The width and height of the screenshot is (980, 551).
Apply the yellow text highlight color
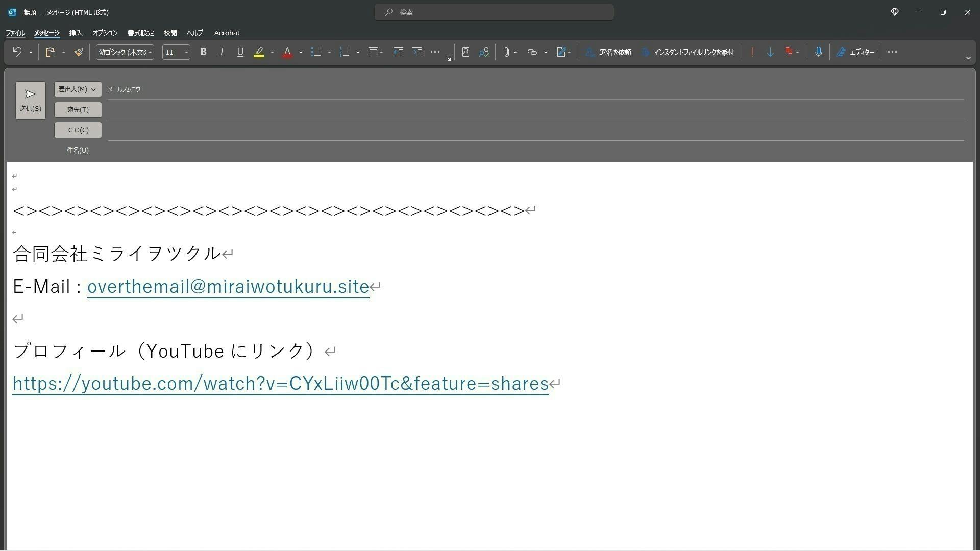coord(259,52)
